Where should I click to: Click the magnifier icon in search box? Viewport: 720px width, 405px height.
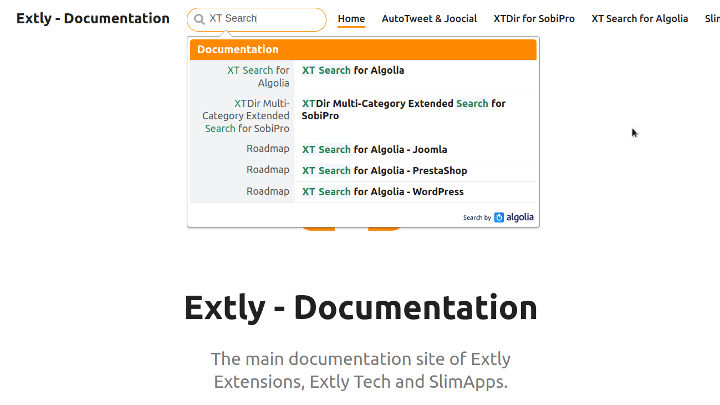(199, 19)
